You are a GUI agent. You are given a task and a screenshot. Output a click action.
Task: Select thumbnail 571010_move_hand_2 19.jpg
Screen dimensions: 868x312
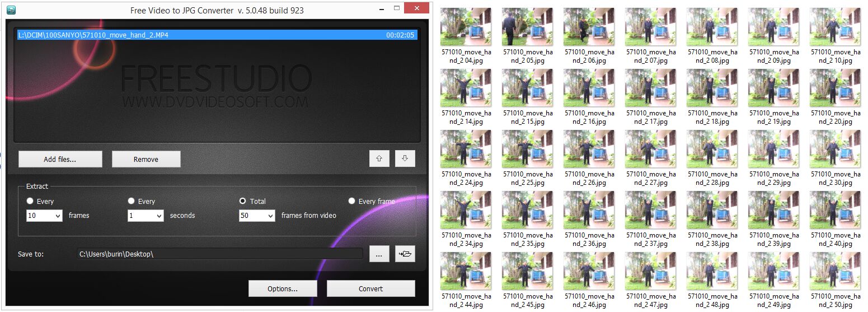(774, 88)
